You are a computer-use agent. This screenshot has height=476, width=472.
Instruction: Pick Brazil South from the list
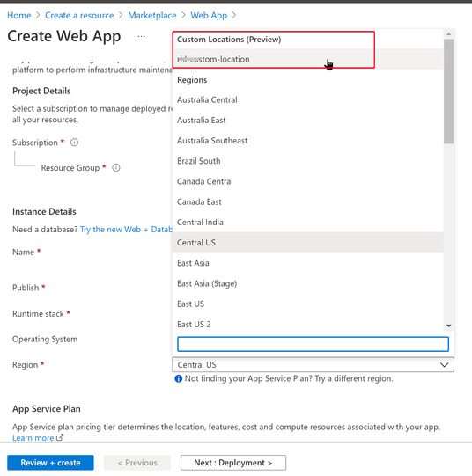pos(307,161)
